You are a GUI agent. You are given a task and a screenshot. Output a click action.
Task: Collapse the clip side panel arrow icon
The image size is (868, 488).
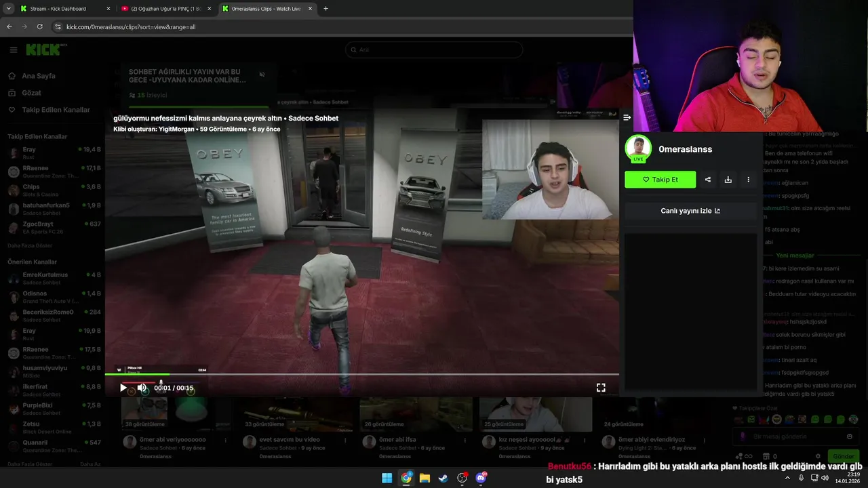click(627, 117)
